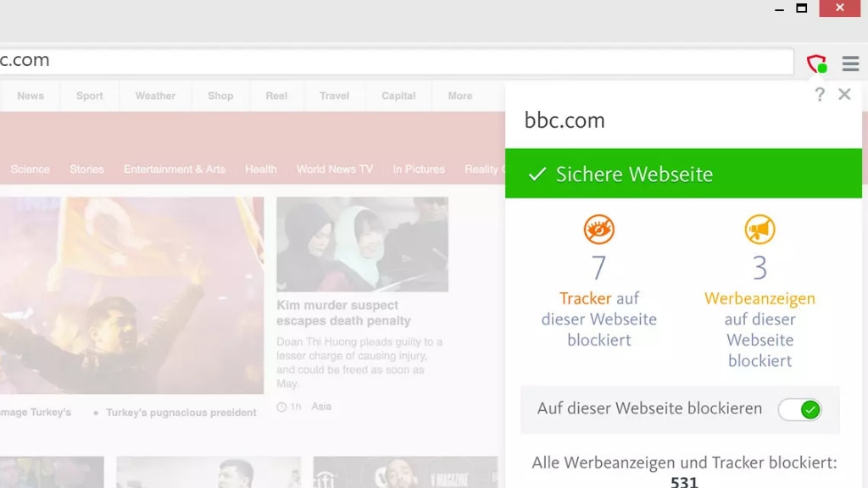Click the blocked ads megaphone icon
This screenshot has width=868, height=488.
pyautogui.click(x=759, y=229)
